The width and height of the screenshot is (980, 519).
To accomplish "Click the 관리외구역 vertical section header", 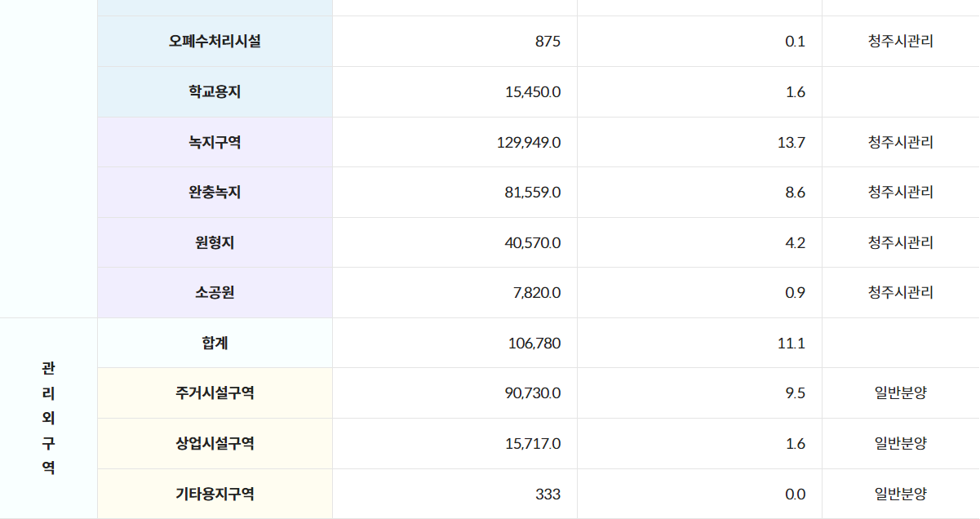I will coord(48,418).
